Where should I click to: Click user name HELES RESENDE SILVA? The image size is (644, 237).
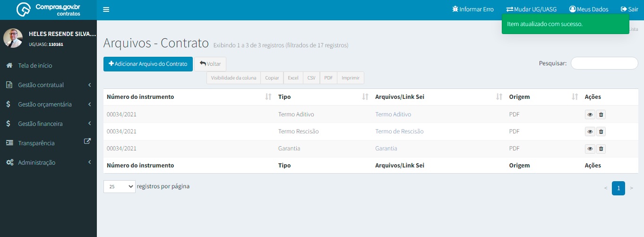62,34
